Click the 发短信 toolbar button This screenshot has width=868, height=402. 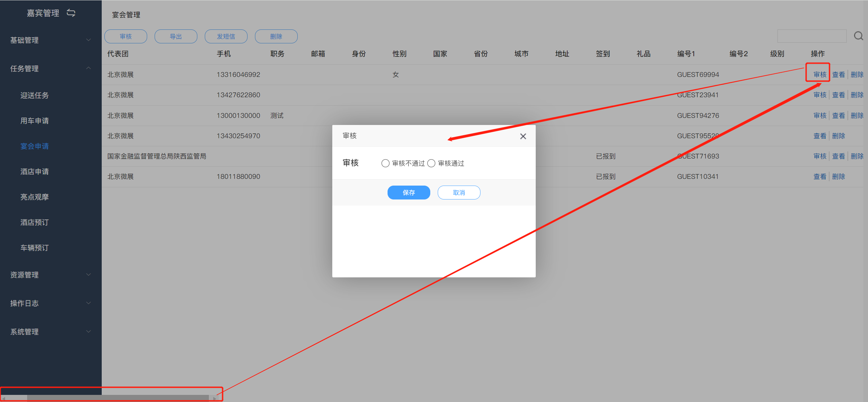click(226, 36)
